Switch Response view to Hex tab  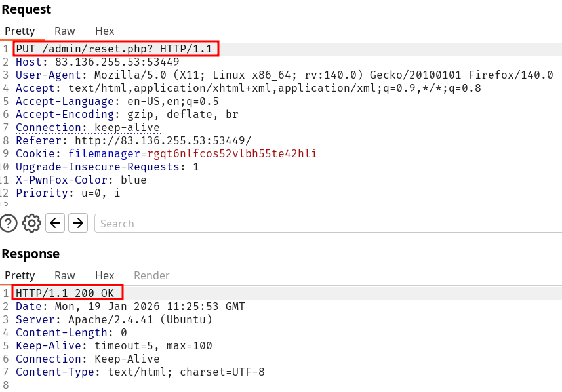(104, 275)
